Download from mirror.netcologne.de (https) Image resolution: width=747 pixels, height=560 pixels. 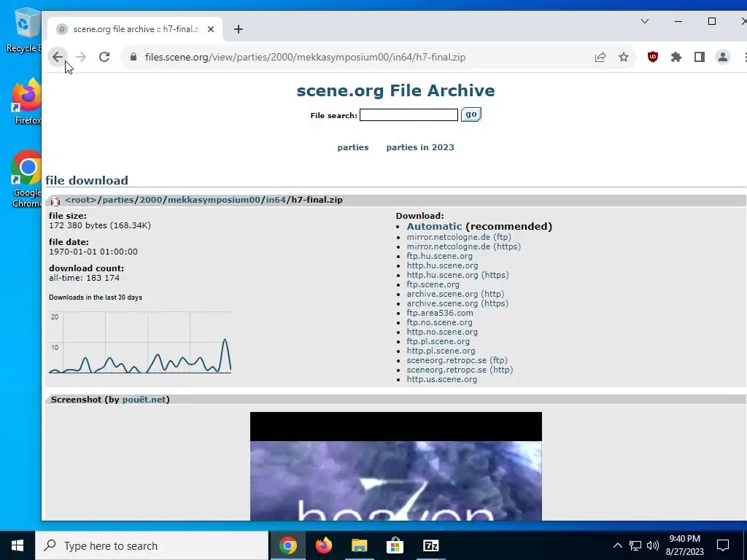coord(463,246)
